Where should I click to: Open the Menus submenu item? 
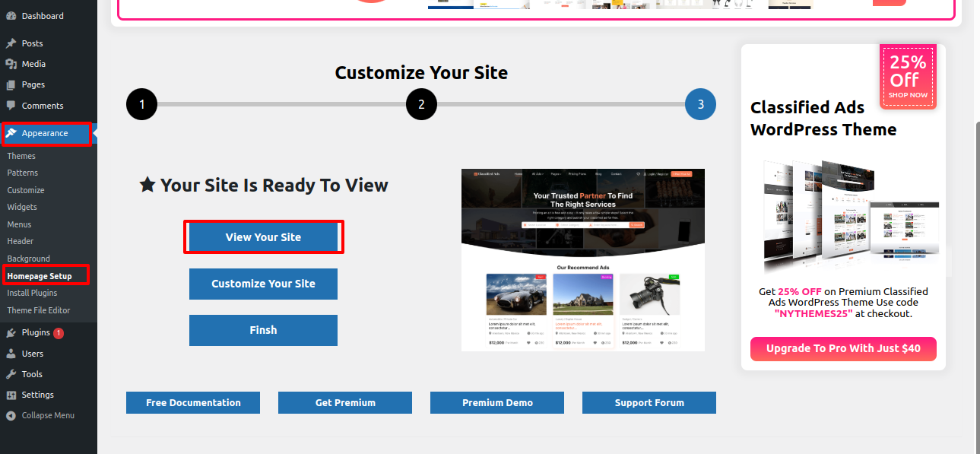pos(19,224)
